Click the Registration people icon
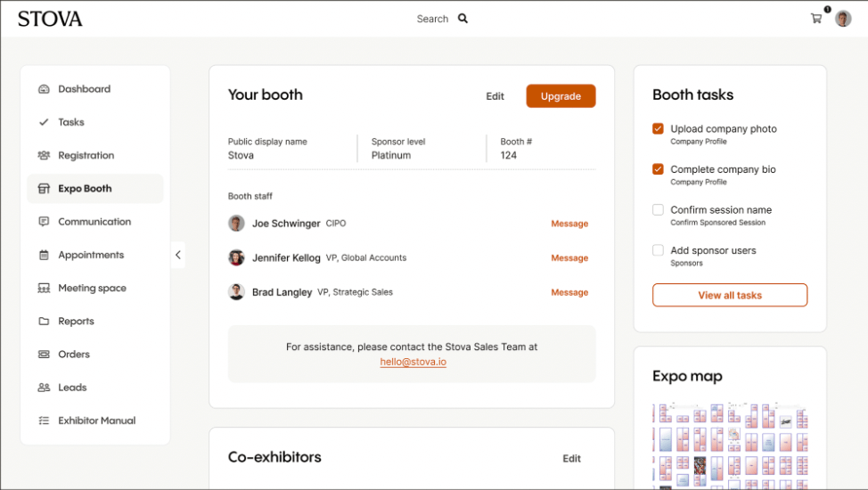 point(44,156)
